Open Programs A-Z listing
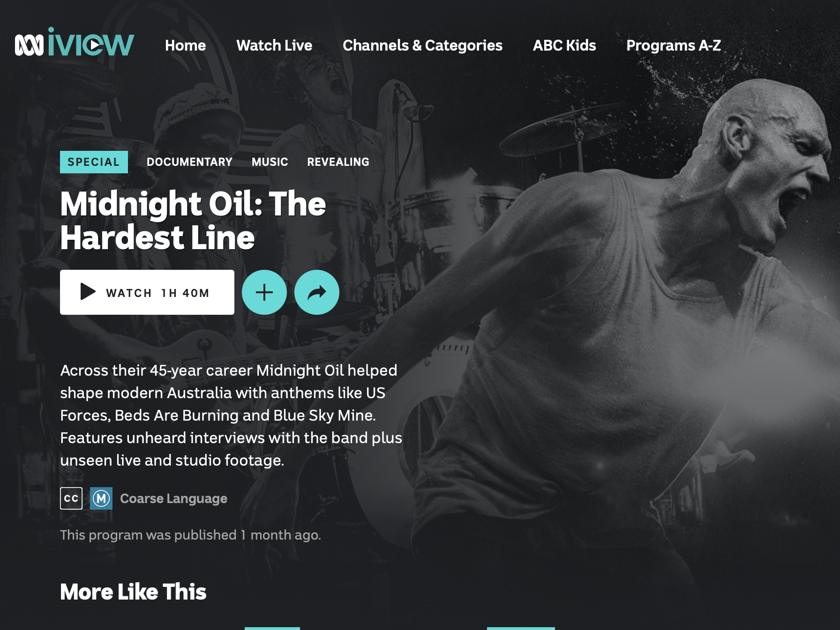This screenshot has height=630, width=840. coord(674,45)
